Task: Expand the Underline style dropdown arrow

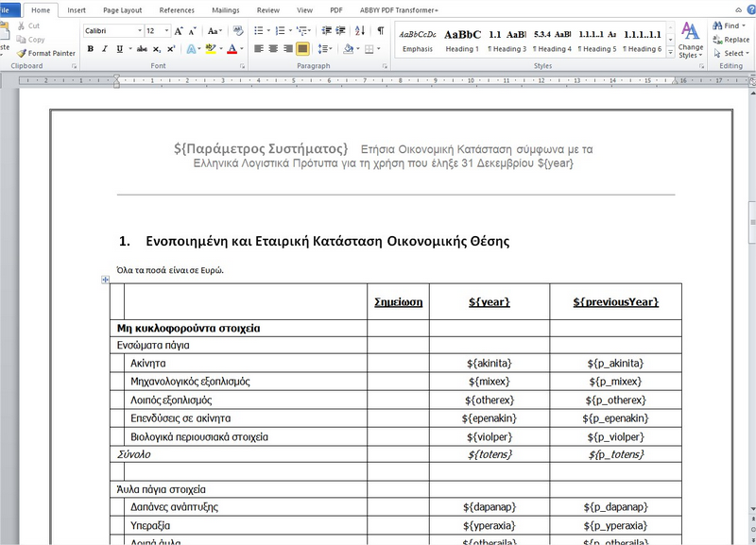Action: (130, 49)
